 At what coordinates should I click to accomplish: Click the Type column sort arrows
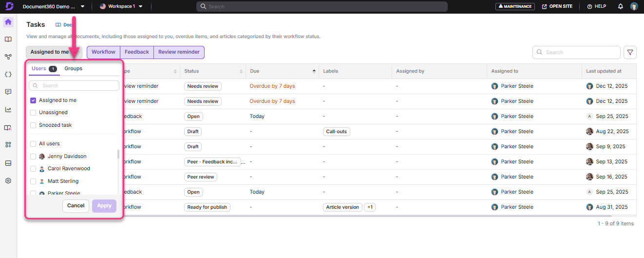[x=175, y=71]
